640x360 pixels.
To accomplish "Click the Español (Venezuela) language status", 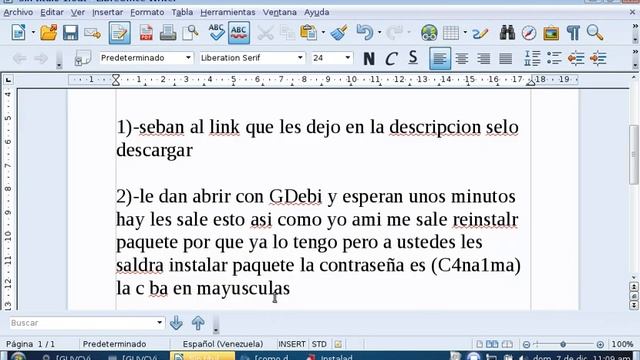I will pos(222,344).
